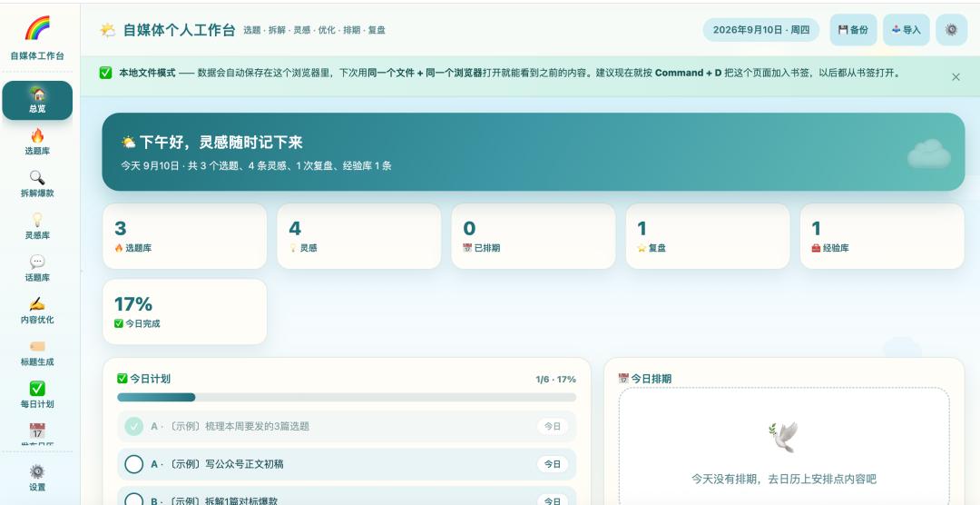Check off the task 写公众号正文初稿
The height and width of the screenshot is (505, 980).
(x=133, y=464)
